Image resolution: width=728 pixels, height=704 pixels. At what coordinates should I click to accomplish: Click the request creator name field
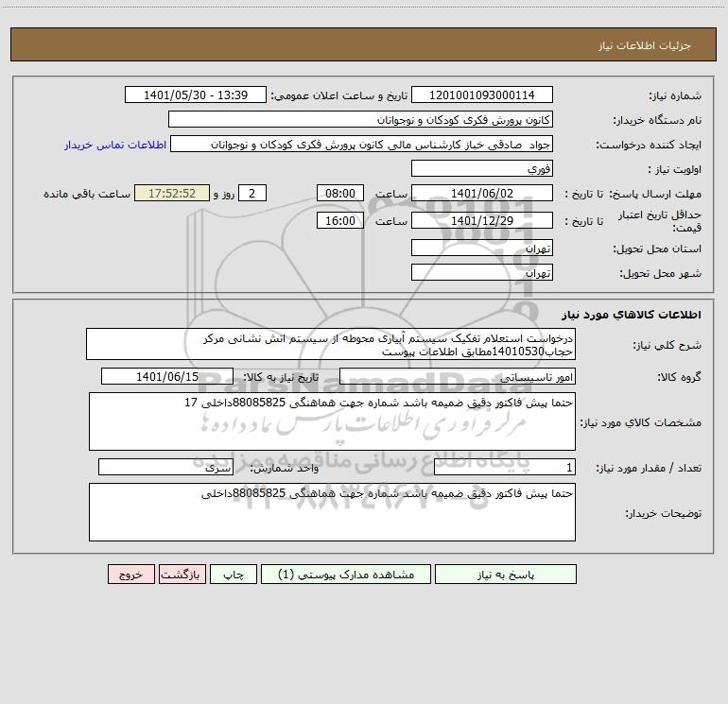click(362, 144)
